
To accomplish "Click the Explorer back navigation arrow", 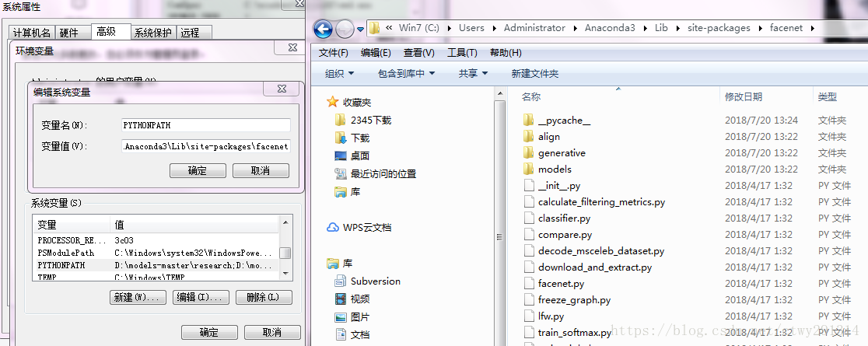I will 324,28.
